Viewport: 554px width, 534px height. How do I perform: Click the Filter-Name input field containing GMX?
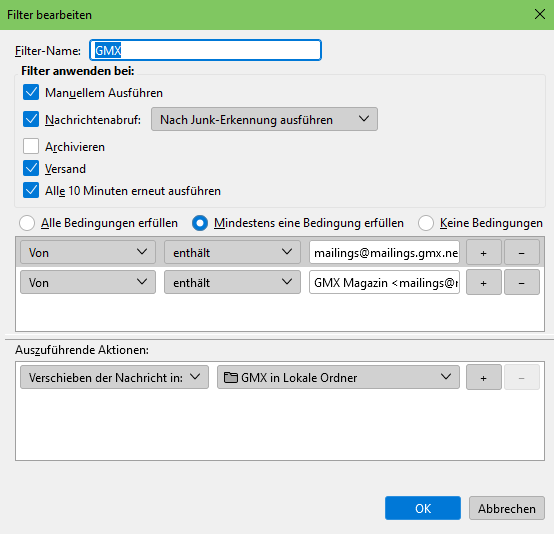point(205,50)
